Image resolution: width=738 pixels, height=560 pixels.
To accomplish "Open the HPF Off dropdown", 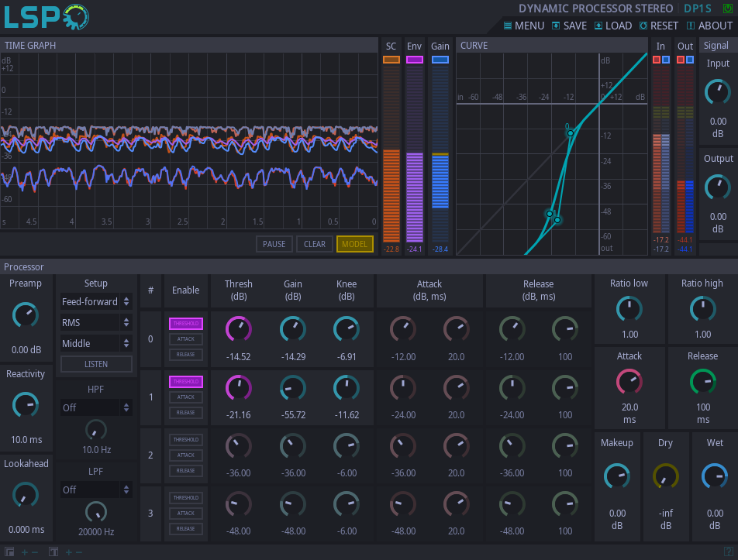I will [x=96, y=407].
